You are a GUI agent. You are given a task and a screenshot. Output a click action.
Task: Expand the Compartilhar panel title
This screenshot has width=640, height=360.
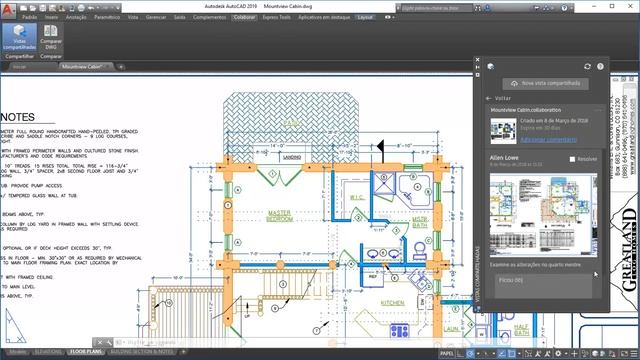(20, 56)
